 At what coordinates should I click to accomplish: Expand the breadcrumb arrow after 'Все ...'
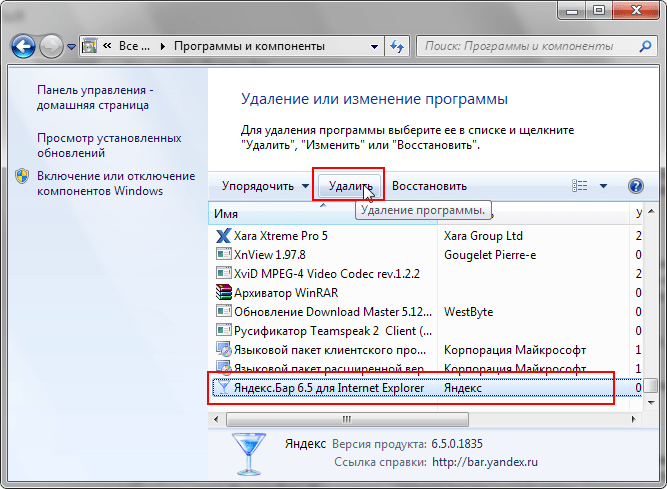point(162,46)
